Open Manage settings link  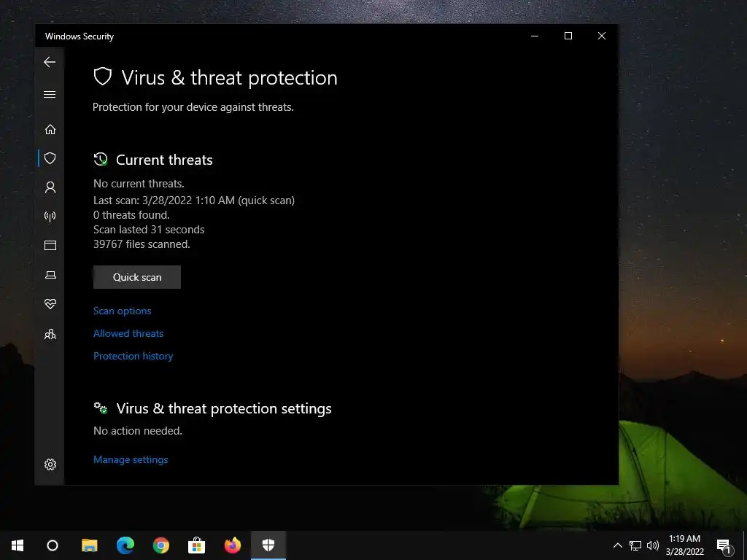(x=131, y=459)
